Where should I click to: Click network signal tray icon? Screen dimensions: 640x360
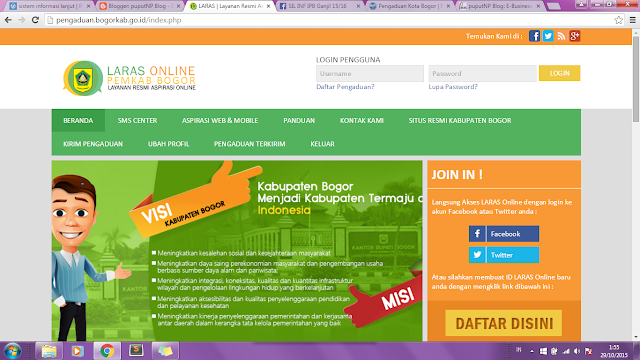(x=566, y=351)
